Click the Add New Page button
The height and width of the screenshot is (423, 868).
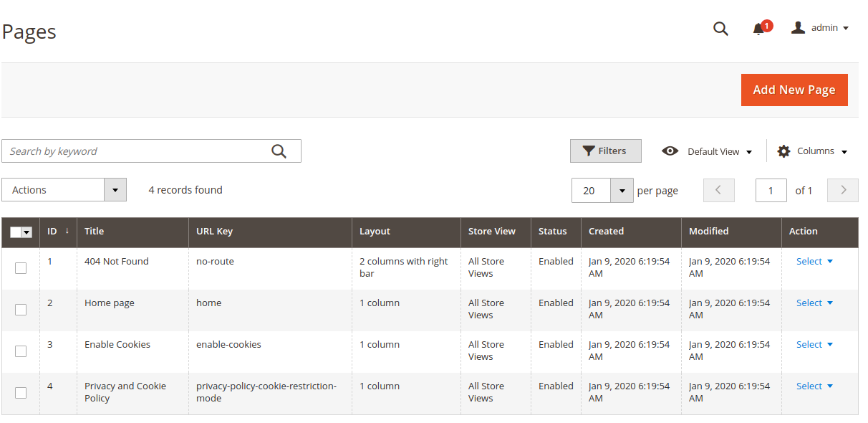point(794,90)
